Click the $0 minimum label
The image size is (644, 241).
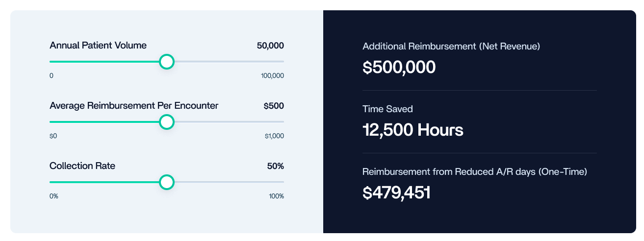pyautogui.click(x=53, y=136)
